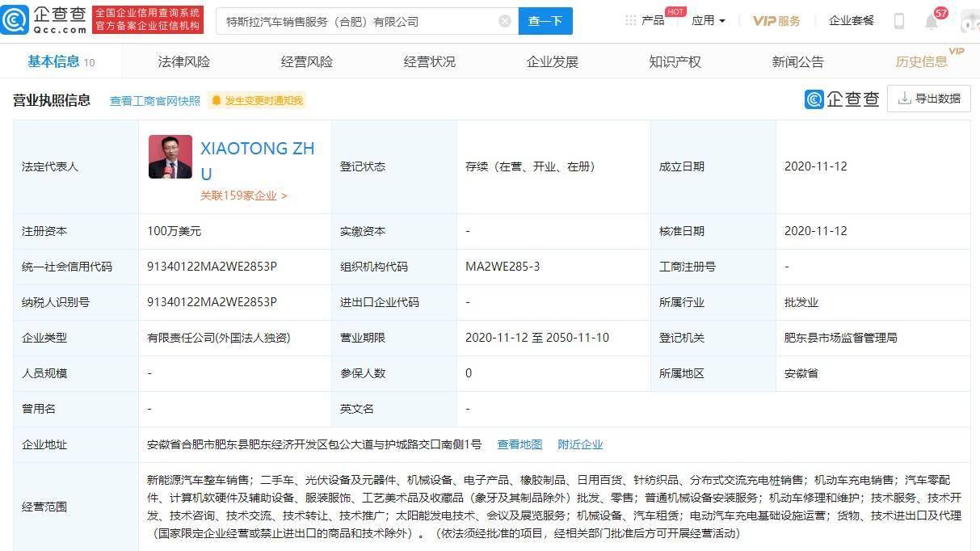
Task: Click the 导出数据 export button
Action: (x=929, y=99)
